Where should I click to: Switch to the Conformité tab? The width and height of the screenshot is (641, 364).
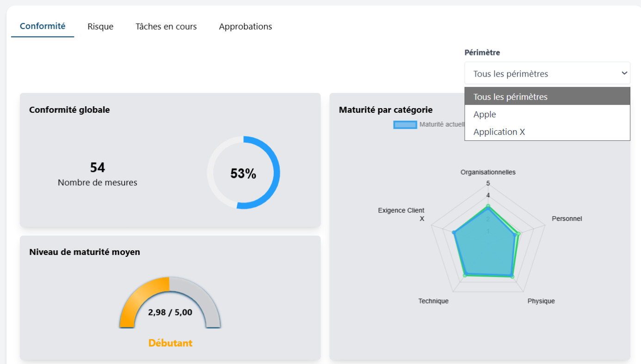(x=43, y=26)
